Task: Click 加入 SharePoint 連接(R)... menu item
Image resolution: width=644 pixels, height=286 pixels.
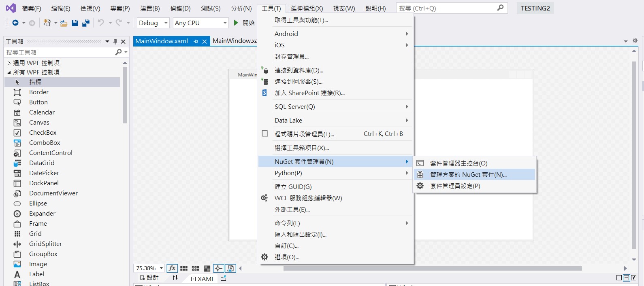Action: (335, 93)
